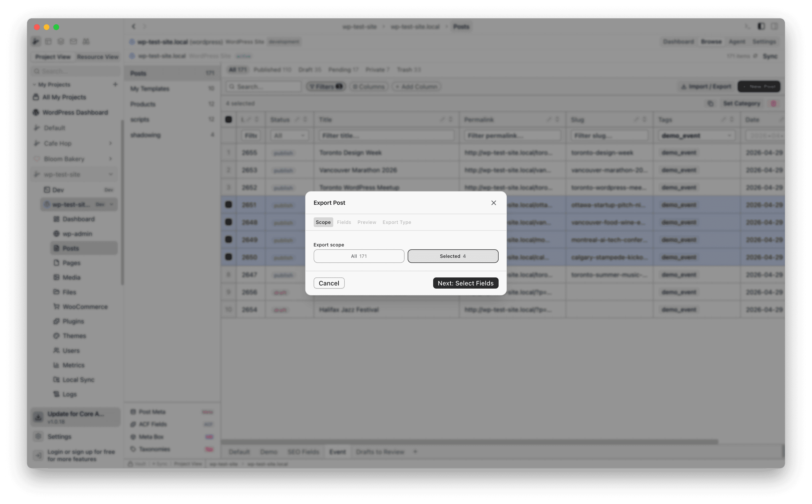Open the Tags filter dropdown demo_event

click(x=696, y=136)
